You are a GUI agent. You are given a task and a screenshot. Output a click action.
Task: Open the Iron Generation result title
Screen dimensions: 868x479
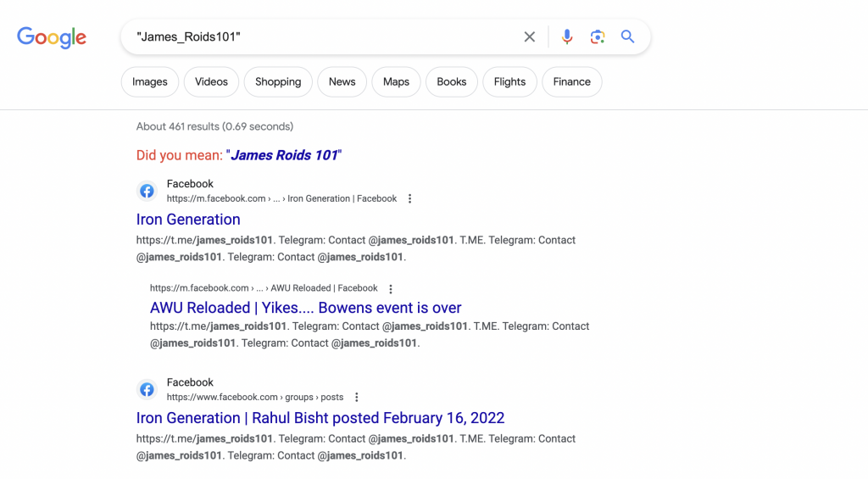point(188,220)
